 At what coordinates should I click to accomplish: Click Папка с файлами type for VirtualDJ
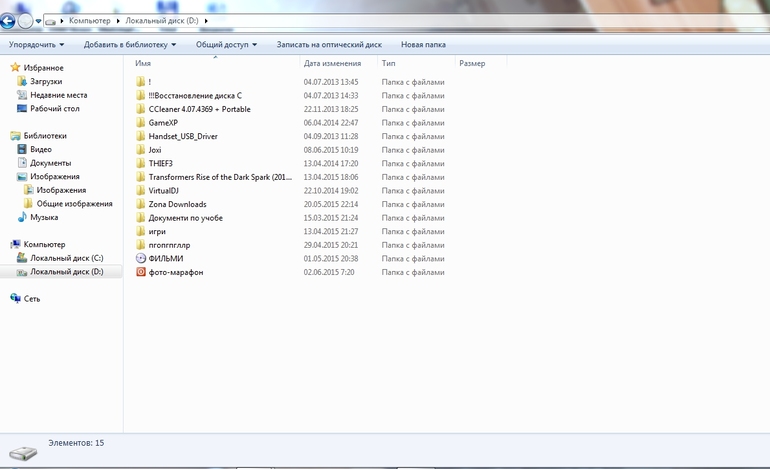tap(413, 191)
